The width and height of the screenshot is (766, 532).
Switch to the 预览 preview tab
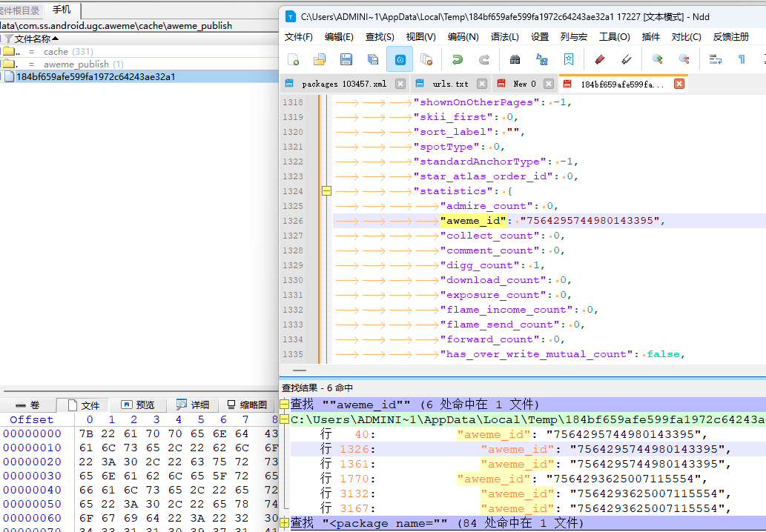[x=138, y=405]
